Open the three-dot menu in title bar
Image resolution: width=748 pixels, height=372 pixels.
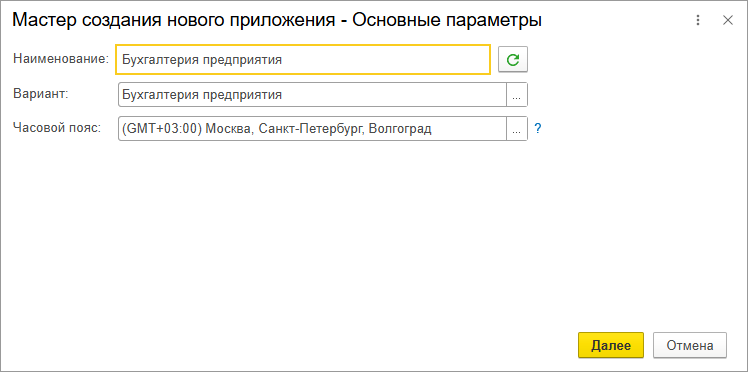tap(698, 20)
